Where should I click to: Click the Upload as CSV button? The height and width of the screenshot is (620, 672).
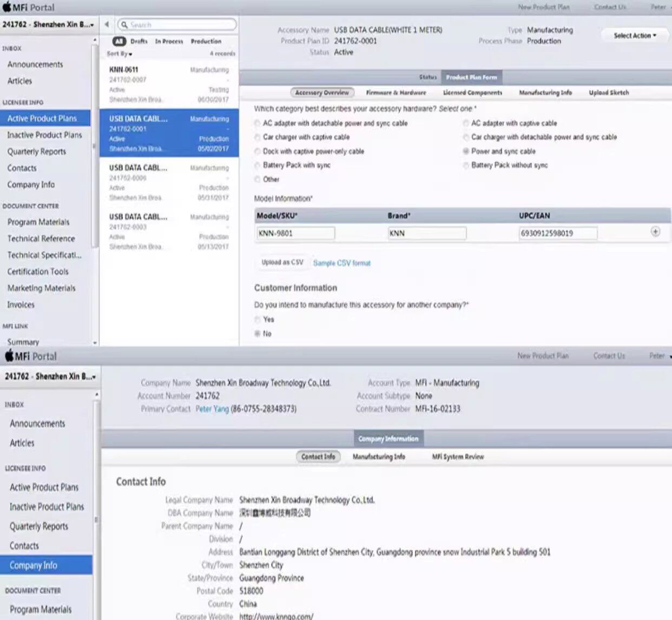click(x=282, y=263)
